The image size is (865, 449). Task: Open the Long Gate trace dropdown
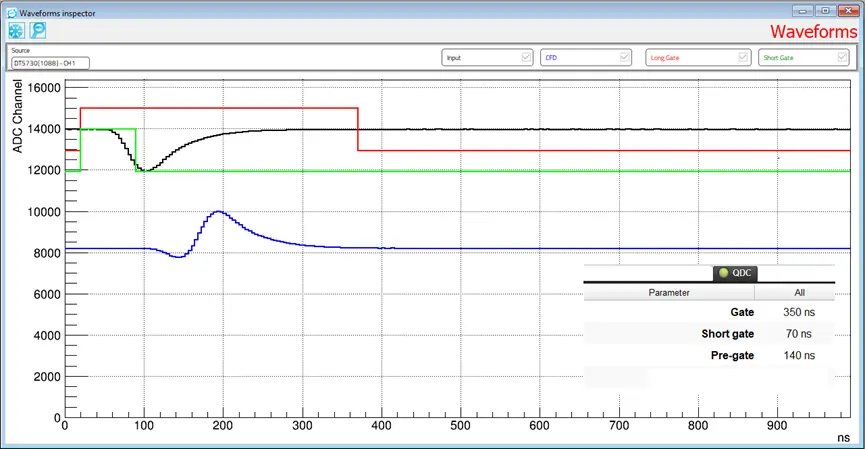(698, 57)
